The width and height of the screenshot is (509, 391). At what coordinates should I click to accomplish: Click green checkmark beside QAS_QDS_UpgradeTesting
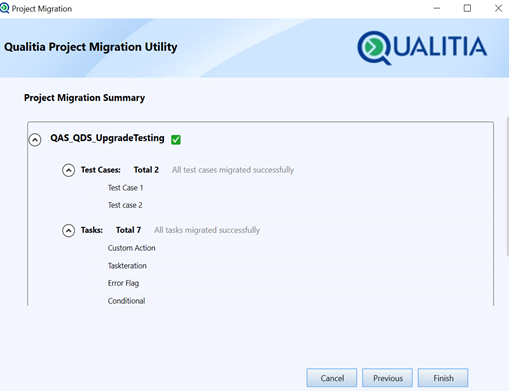176,139
